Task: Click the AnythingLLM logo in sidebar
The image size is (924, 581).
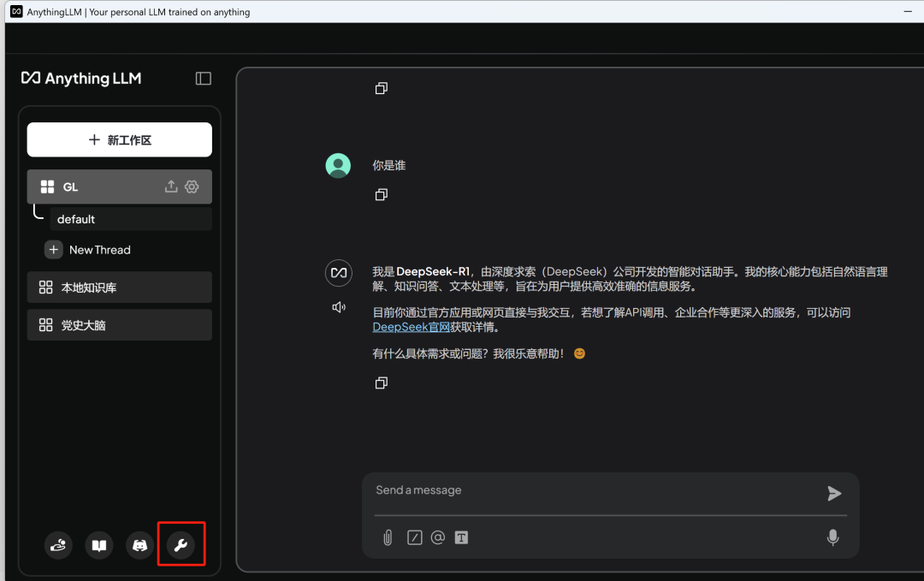Action: click(81, 79)
